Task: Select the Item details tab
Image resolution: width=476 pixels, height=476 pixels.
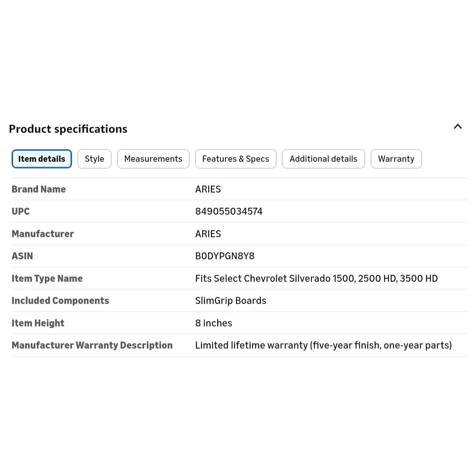Action: pyautogui.click(x=41, y=159)
